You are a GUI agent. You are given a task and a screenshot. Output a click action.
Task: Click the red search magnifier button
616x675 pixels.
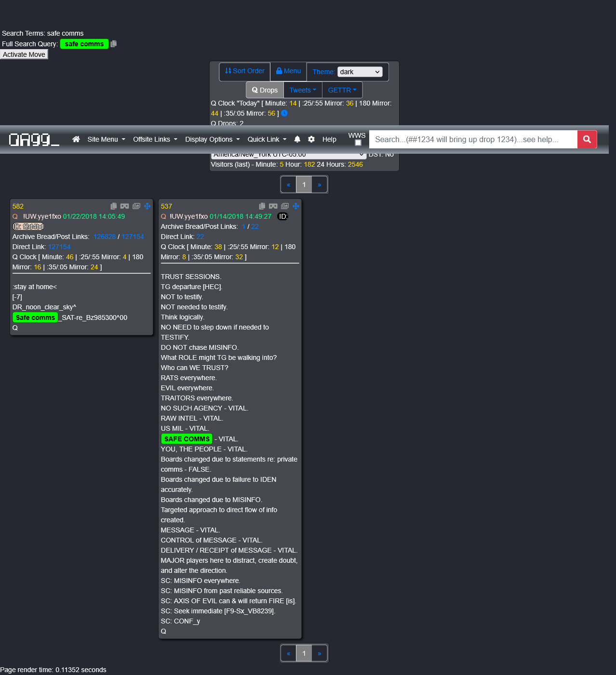coord(587,139)
